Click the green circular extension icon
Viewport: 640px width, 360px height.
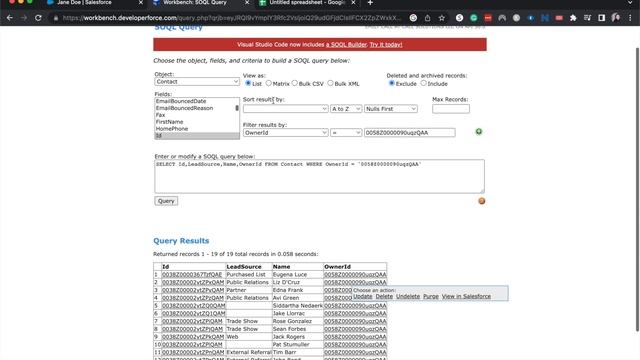click(473, 18)
